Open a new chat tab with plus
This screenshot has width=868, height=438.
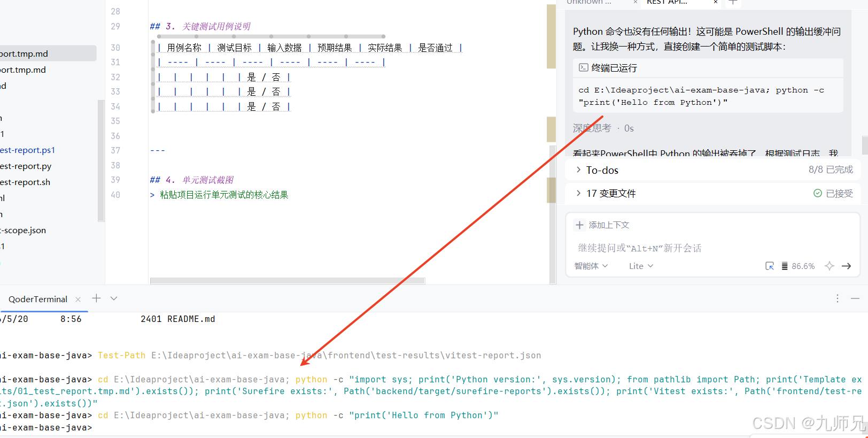point(733,2)
